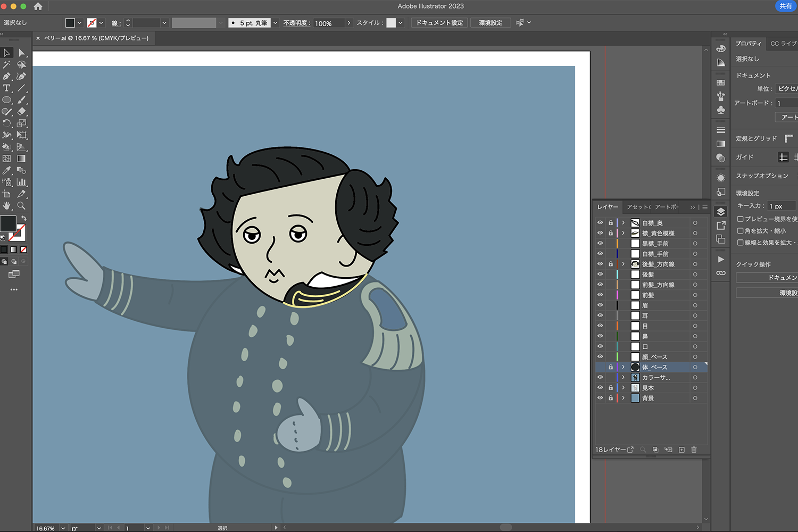Image resolution: width=798 pixels, height=532 pixels.
Task: Select the Hand tool
Action: click(7, 205)
